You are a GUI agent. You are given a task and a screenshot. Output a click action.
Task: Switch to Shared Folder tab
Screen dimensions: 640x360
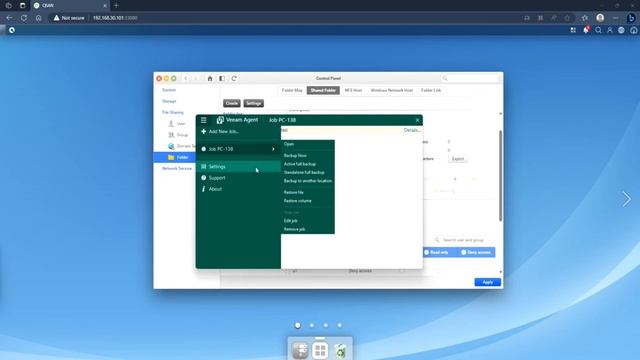323,90
